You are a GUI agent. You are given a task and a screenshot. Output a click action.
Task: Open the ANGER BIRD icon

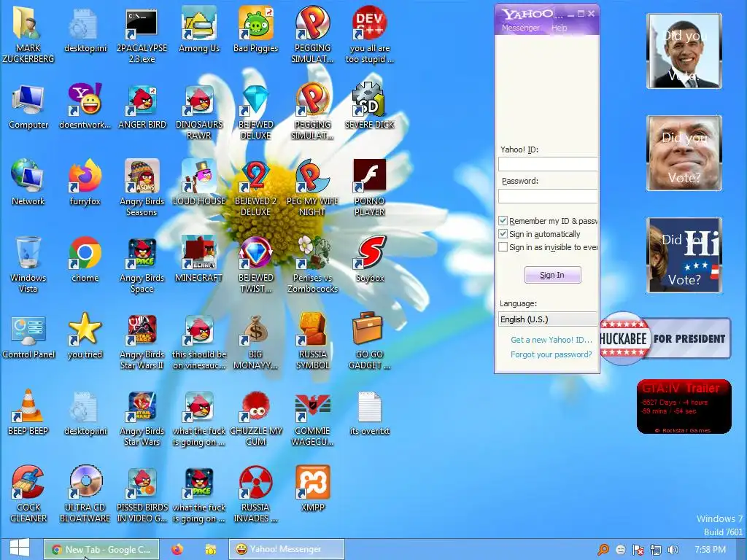click(142, 100)
